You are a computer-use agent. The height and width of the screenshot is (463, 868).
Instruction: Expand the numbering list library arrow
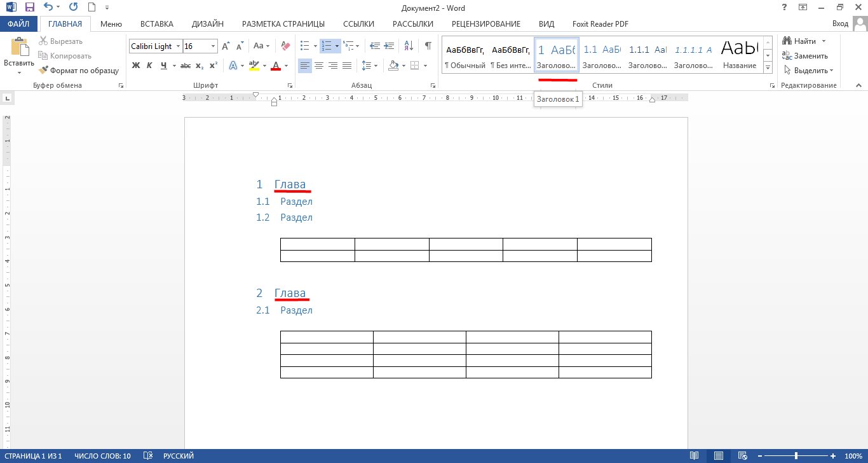point(337,46)
